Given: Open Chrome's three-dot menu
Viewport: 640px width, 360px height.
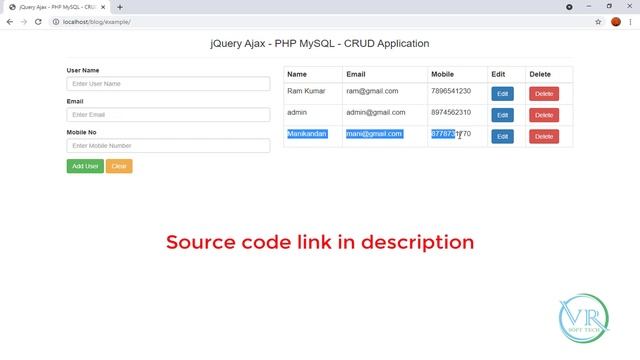Looking at the screenshot, I should 630,22.
